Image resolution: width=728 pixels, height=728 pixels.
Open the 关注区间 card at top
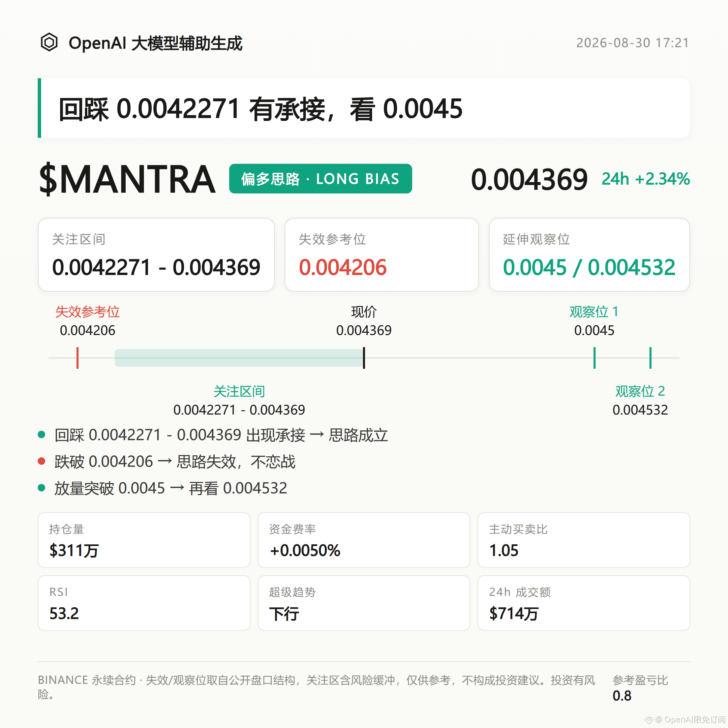[x=156, y=255]
